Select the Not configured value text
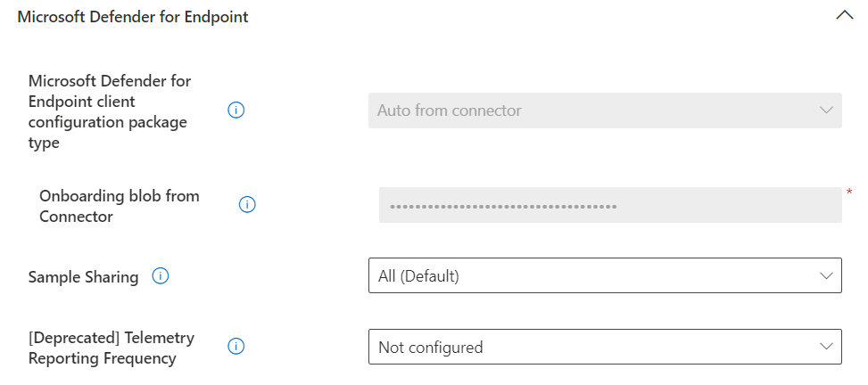The width and height of the screenshot is (868, 385). click(430, 348)
